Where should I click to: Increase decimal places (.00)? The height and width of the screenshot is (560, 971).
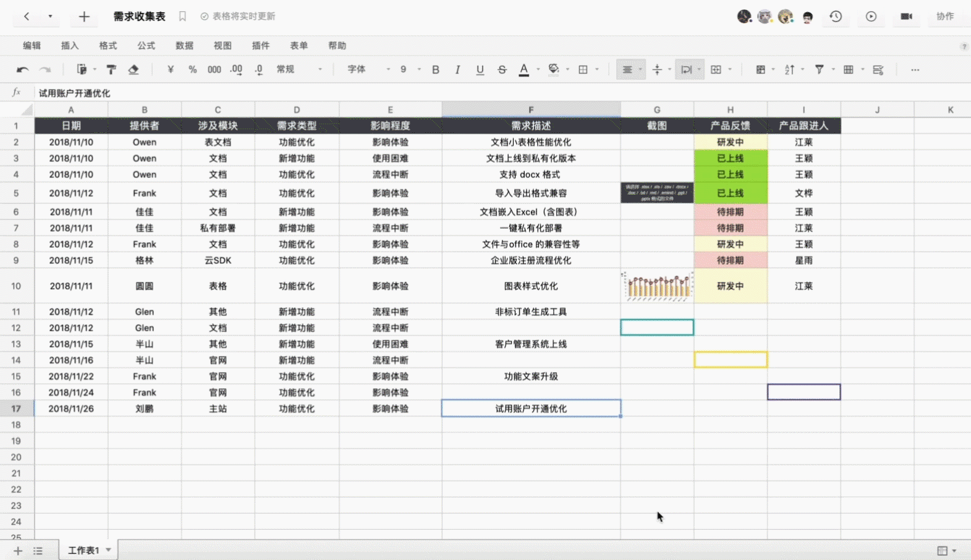tap(236, 70)
